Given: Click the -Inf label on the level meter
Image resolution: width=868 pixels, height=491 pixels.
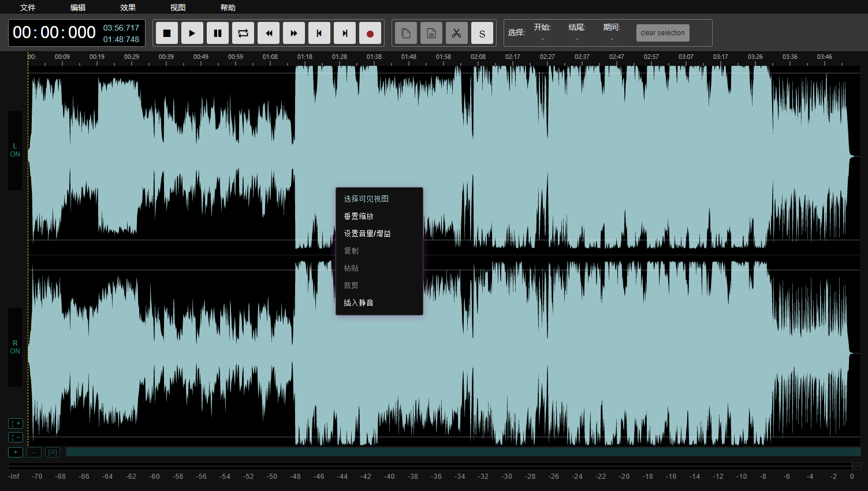Looking at the screenshot, I should pyautogui.click(x=14, y=477).
